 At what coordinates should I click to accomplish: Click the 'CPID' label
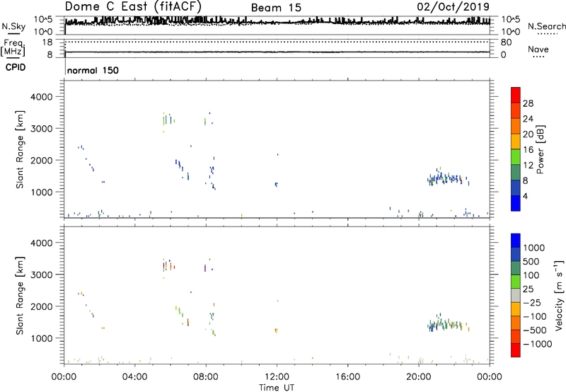[15, 67]
